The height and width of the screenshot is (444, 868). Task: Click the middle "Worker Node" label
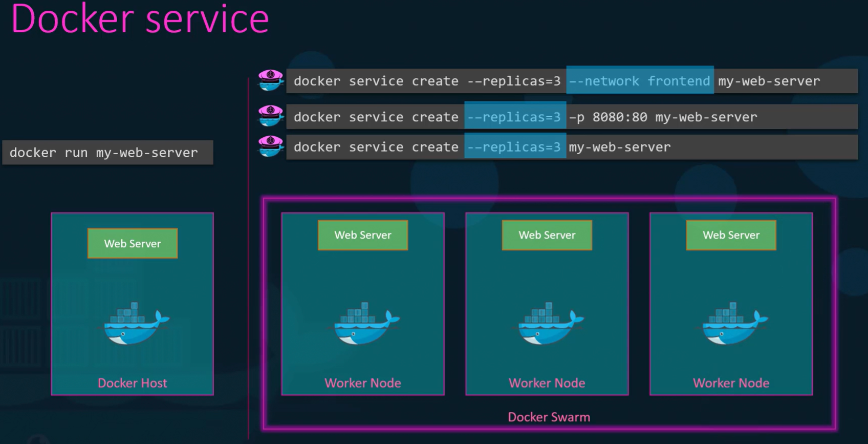pos(547,383)
